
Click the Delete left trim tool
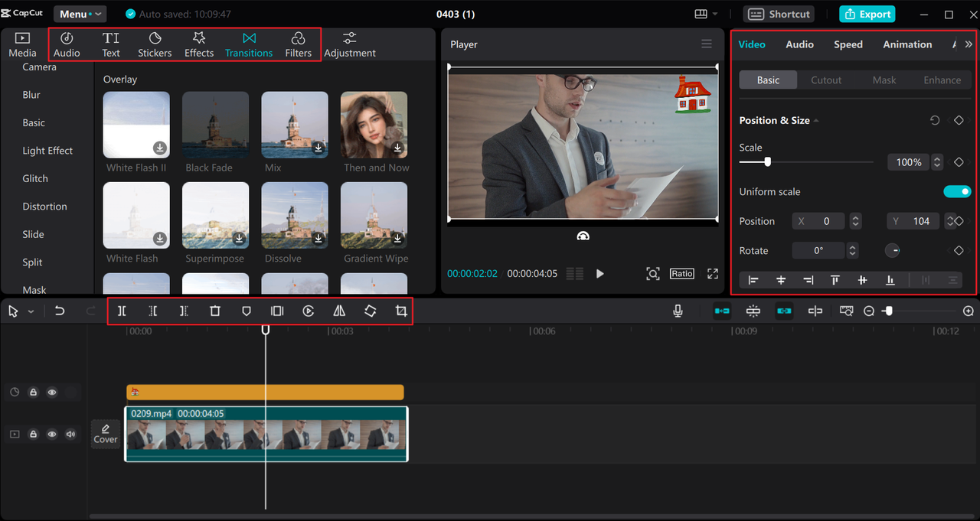coord(153,311)
